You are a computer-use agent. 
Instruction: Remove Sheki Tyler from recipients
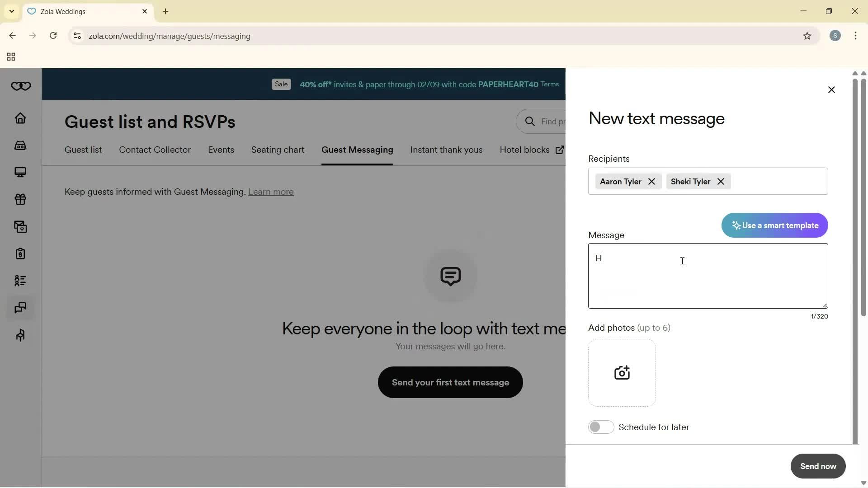click(x=721, y=182)
